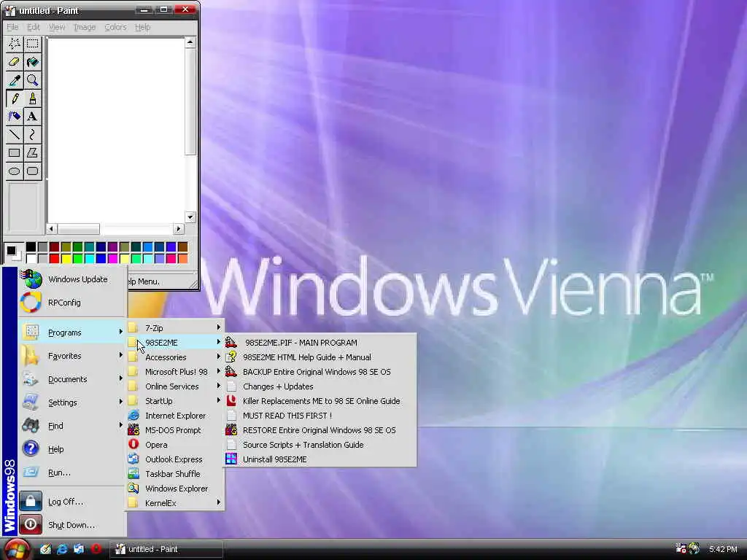747x560 pixels.
Task: Choose Log Off... in Start menu
Action: (72, 502)
